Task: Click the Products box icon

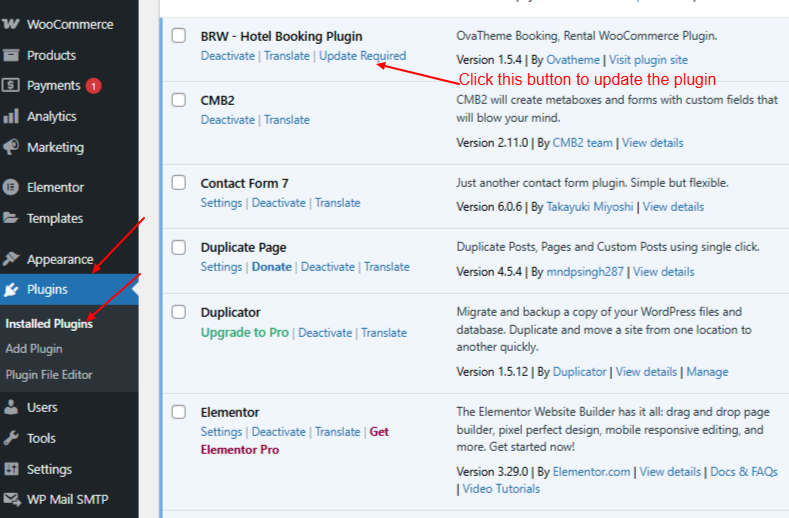Action: (x=11, y=55)
